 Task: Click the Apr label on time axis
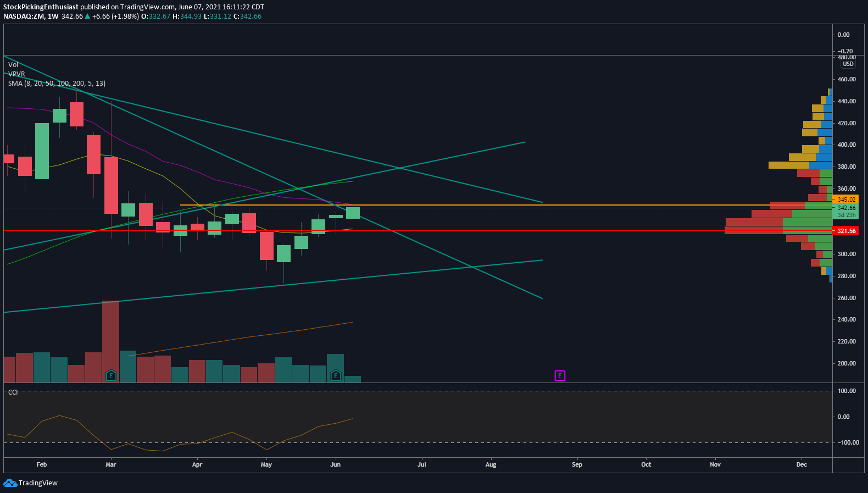point(197,464)
